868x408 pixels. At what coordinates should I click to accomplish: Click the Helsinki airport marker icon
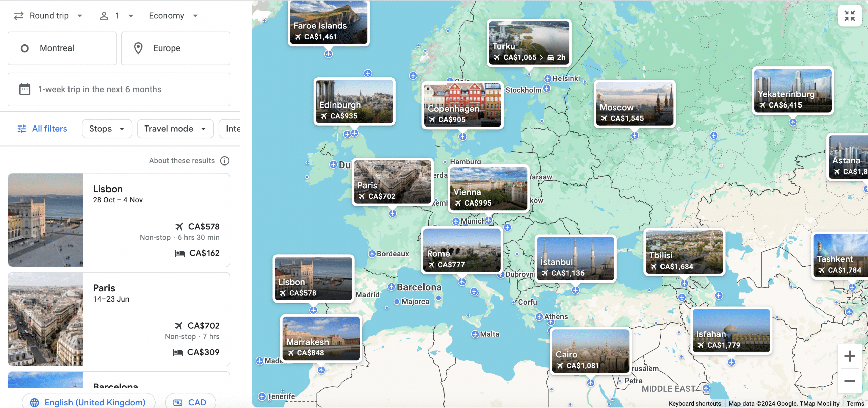point(548,79)
